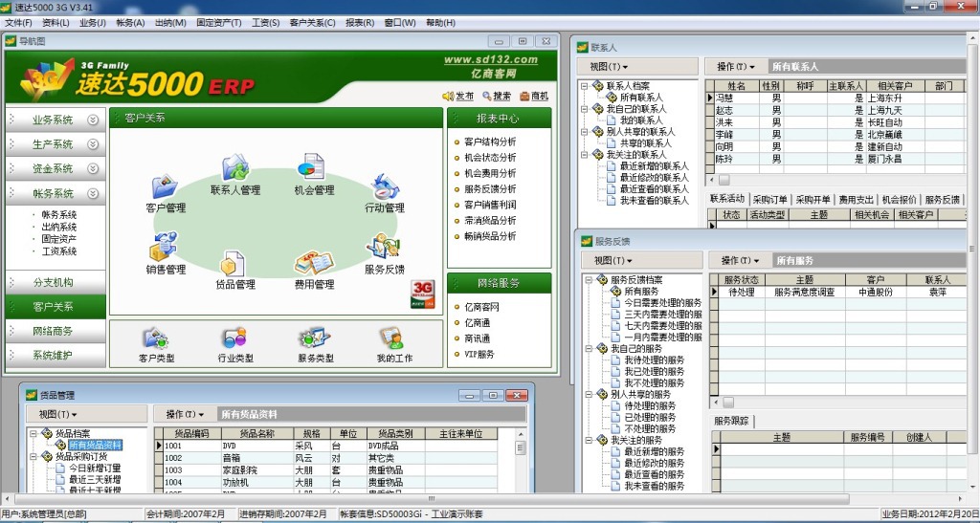Open 出纳系统 sub-item in sidebar
Screen dimensions: 980x523
pos(58,227)
